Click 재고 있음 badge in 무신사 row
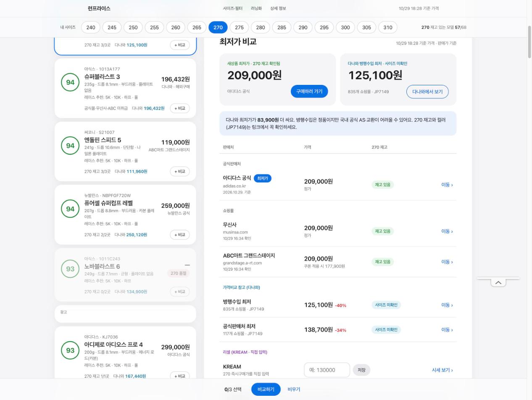The width and height of the screenshot is (532, 400). point(383,232)
